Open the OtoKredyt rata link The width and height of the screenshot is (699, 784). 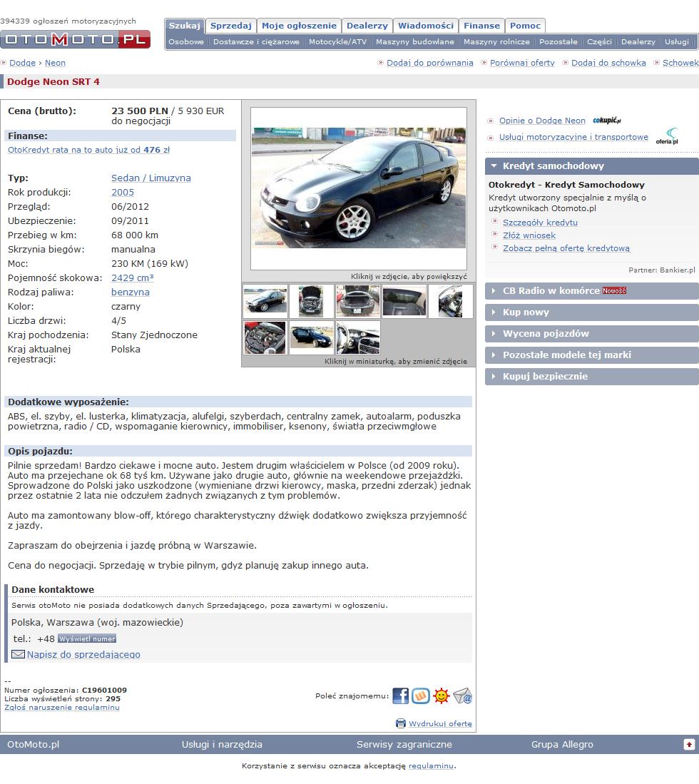88,150
